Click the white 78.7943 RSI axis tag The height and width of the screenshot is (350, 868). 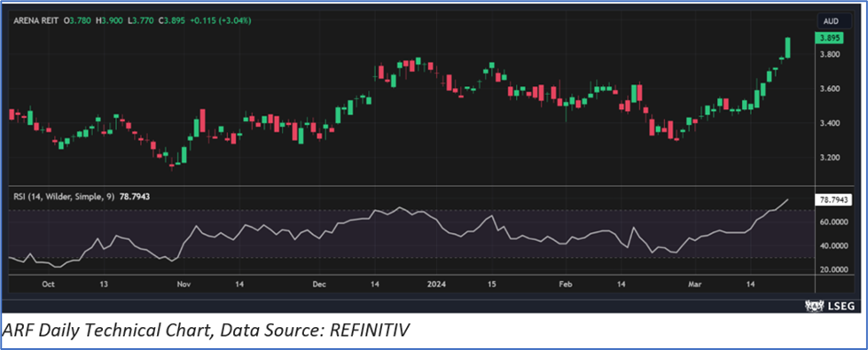tap(833, 199)
